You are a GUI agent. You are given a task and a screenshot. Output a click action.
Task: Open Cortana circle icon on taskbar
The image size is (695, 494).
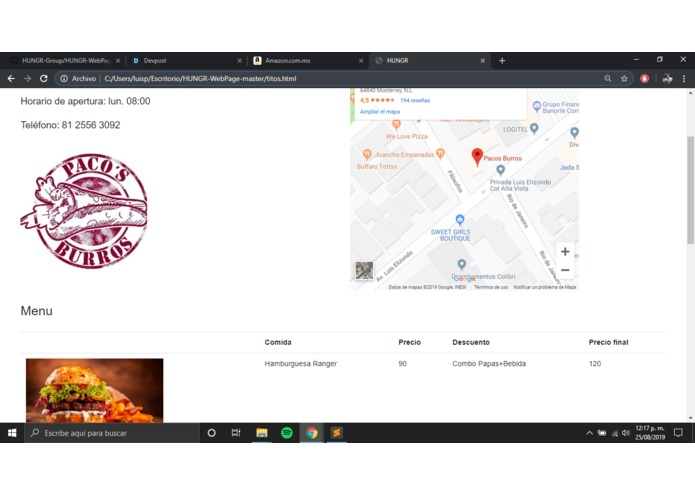tap(211, 433)
